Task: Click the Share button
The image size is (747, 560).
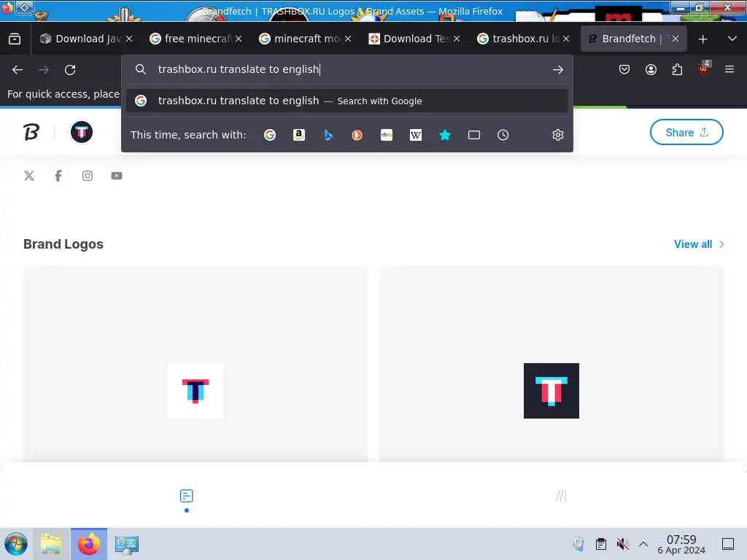Action: tap(686, 132)
